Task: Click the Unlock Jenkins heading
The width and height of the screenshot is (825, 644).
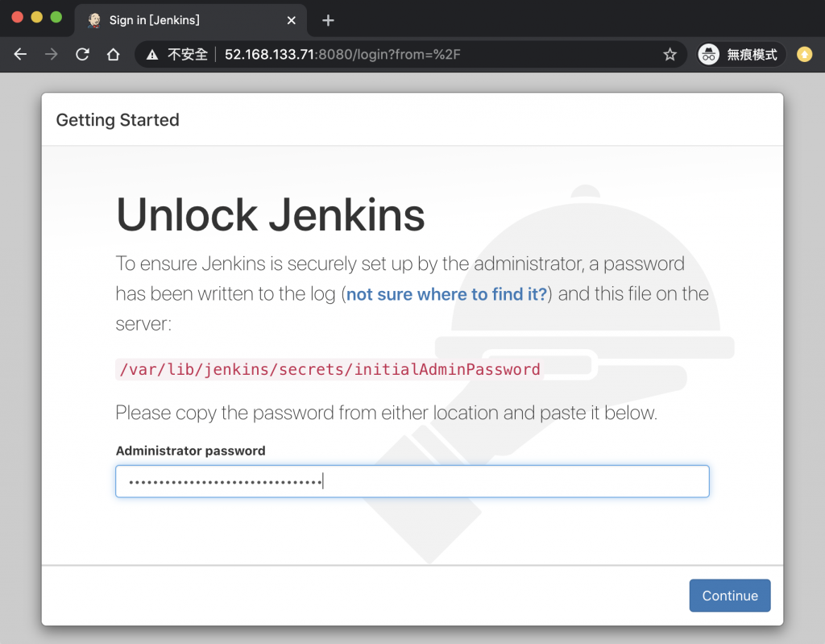Action: pyautogui.click(x=271, y=215)
